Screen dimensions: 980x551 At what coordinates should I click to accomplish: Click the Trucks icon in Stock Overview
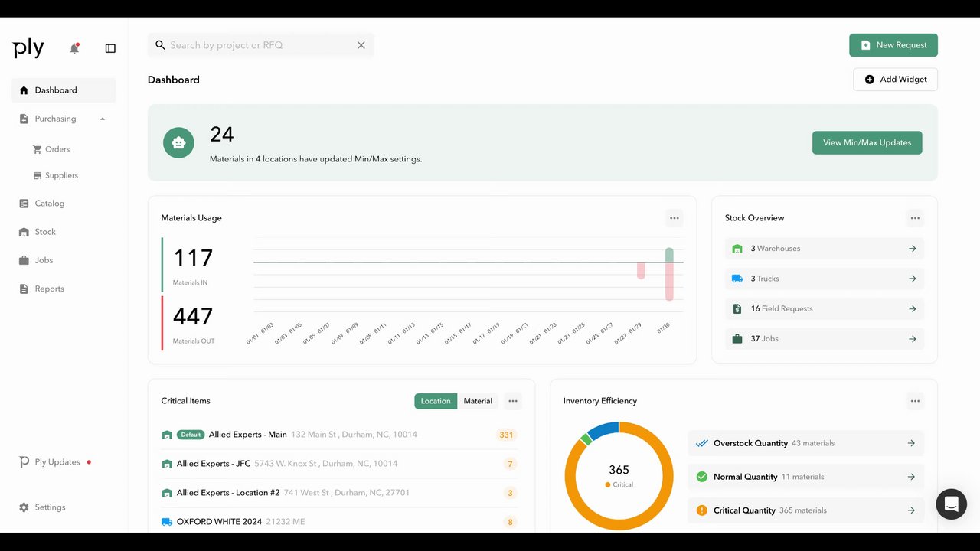coord(737,279)
